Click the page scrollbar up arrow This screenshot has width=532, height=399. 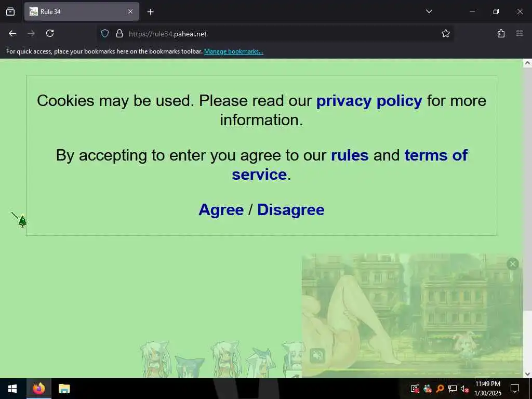tap(527, 63)
